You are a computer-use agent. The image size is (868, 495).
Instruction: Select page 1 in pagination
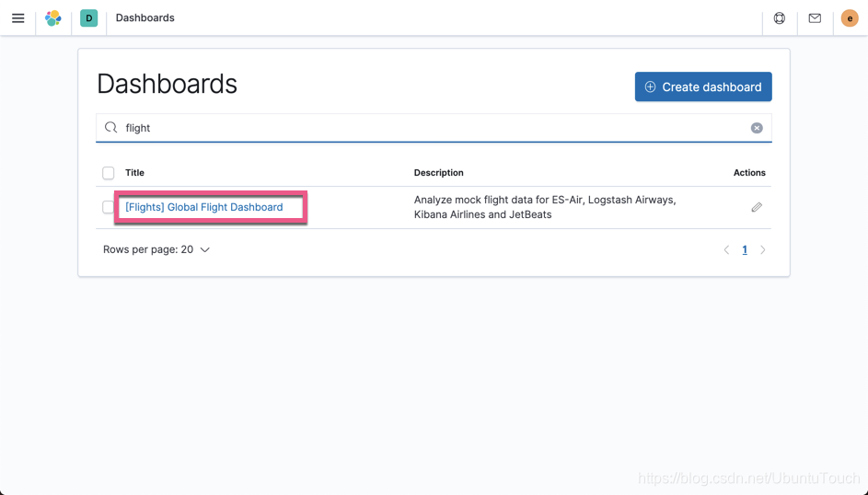click(x=745, y=250)
